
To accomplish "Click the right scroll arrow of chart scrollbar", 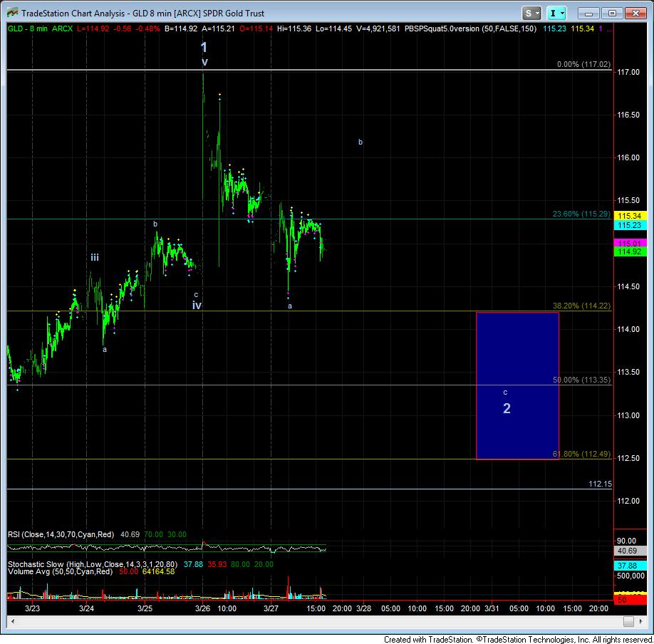I will click(641, 621).
